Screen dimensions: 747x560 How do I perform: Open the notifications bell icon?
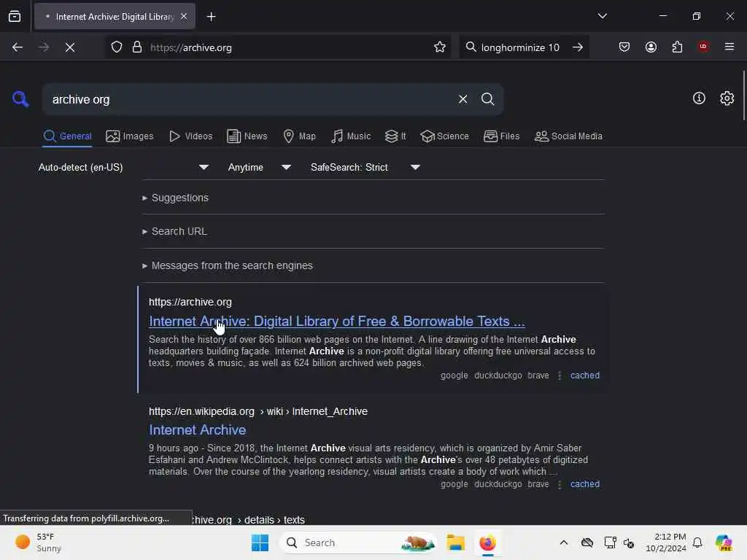pyautogui.click(x=697, y=542)
